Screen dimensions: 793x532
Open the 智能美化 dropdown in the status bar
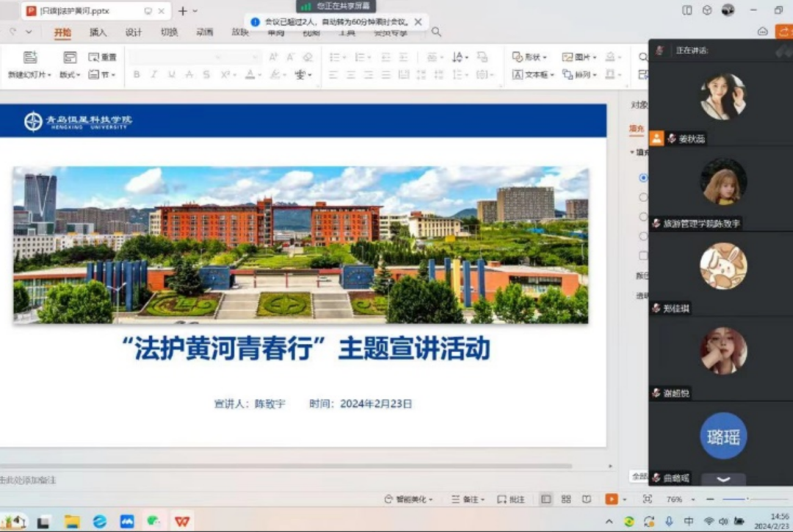(x=409, y=499)
